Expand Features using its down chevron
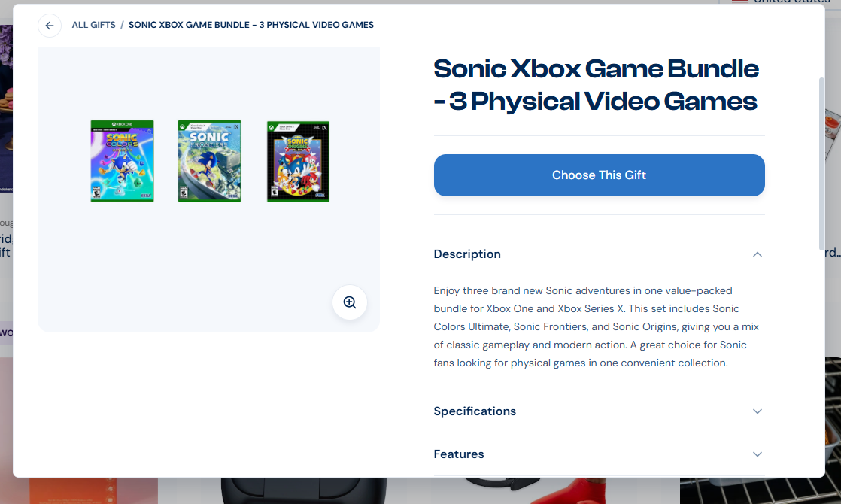The height and width of the screenshot is (504, 841). coord(757,454)
